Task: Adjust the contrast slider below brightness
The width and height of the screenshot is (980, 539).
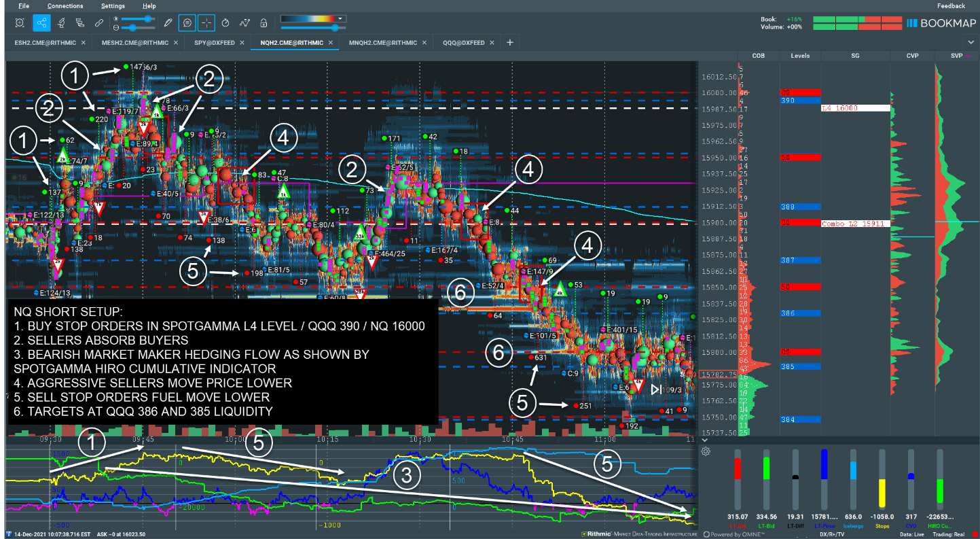Action: [x=140, y=27]
